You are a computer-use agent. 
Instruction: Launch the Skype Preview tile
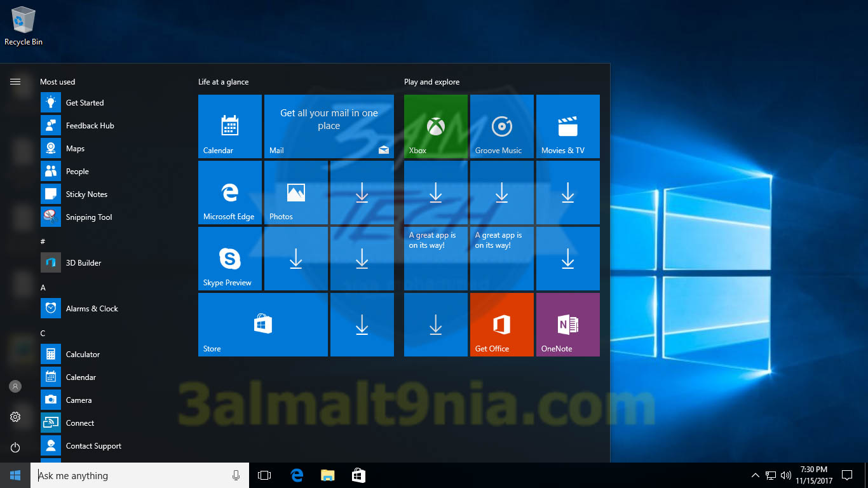coord(230,259)
